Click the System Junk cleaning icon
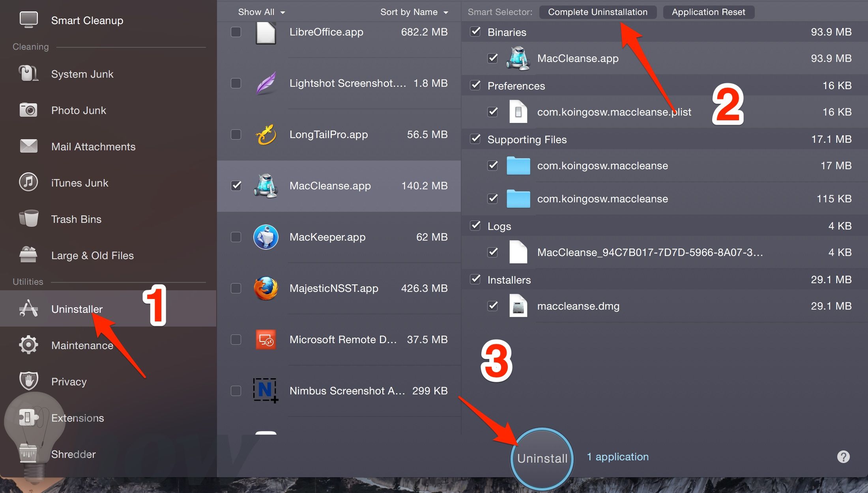The height and width of the screenshot is (493, 868). pos(28,73)
